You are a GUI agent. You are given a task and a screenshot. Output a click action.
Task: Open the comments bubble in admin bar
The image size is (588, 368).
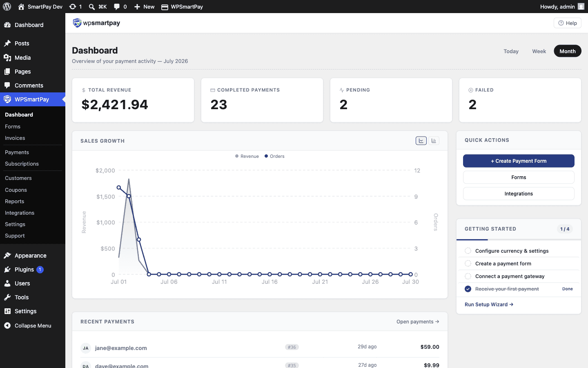120,7
